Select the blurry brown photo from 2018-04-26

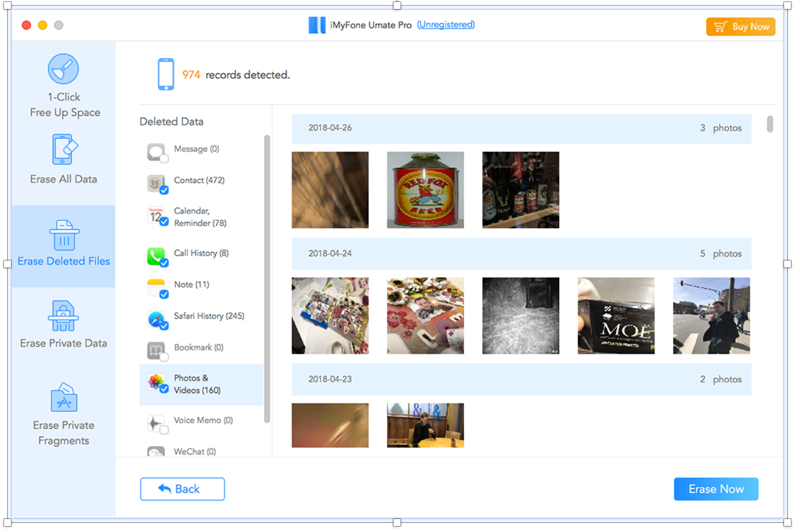point(330,190)
